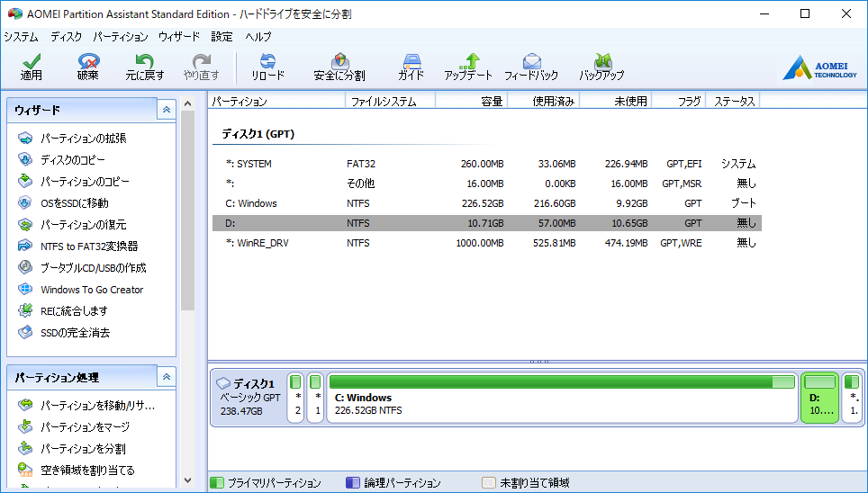Click the プライマリパーティション legend swatch

click(218, 483)
